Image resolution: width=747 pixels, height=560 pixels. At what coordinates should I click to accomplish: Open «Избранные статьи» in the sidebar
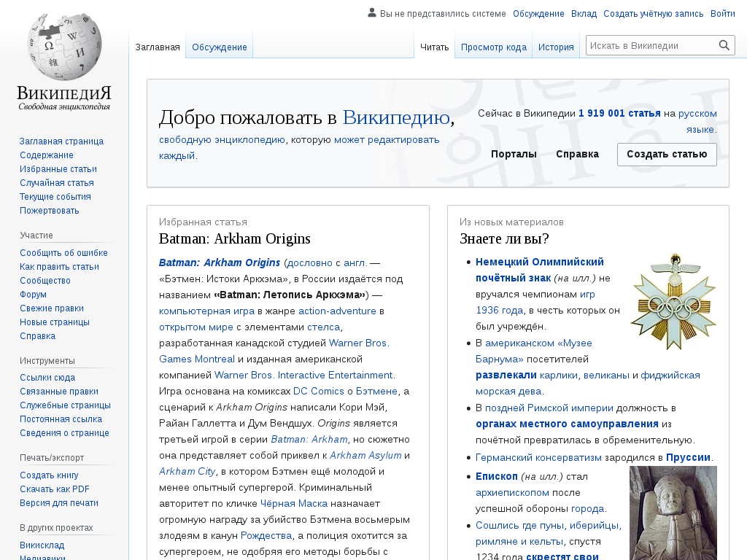click(x=58, y=169)
